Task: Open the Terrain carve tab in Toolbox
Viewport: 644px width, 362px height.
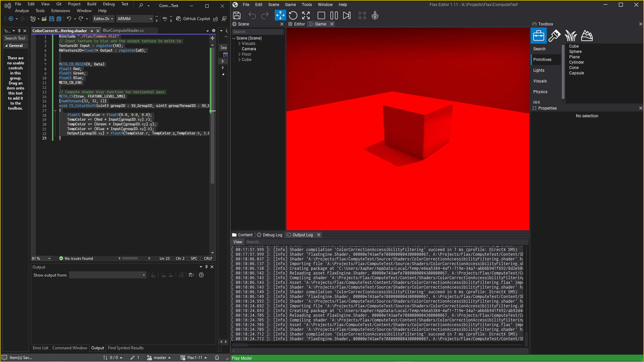Action: pos(587,36)
